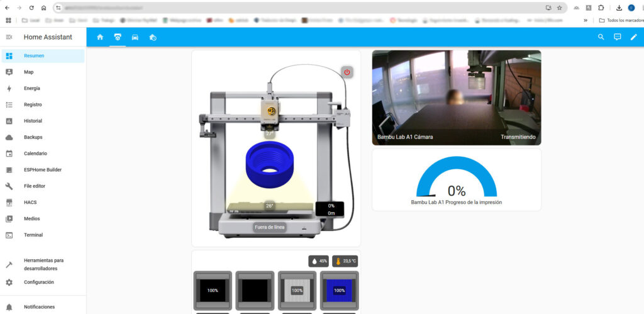Screen dimensions: 644x314
Task: Click the browser back arrow
Action: tap(7, 8)
